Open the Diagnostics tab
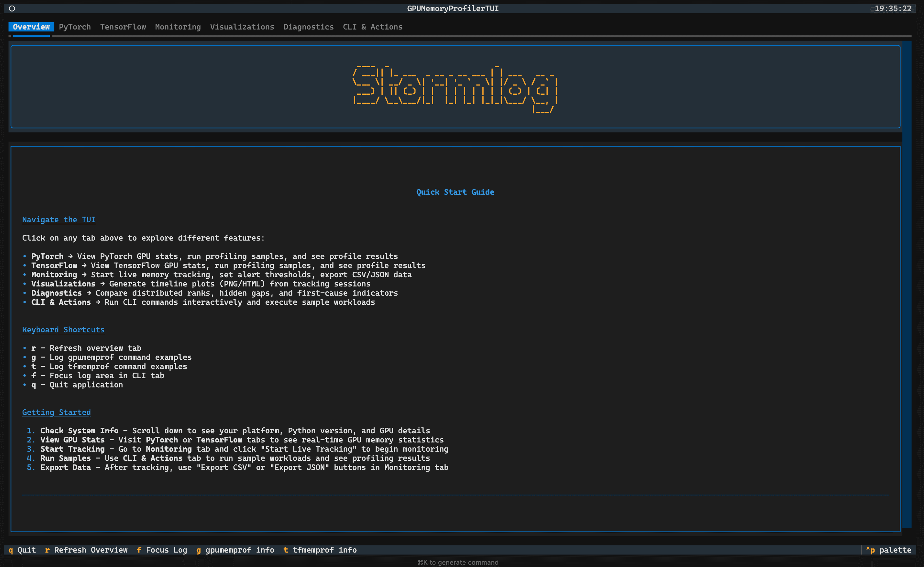Viewport: 924px width, 567px height. click(x=308, y=27)
